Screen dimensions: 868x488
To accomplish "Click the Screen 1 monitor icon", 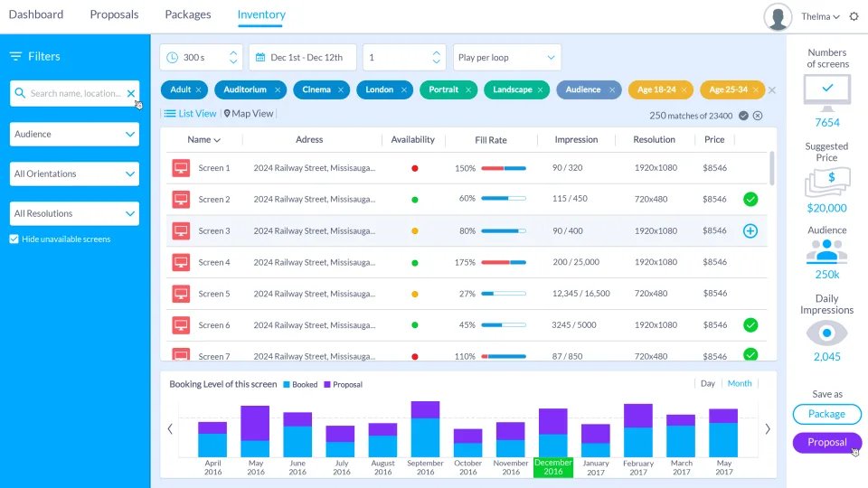I will coord(181,168).
